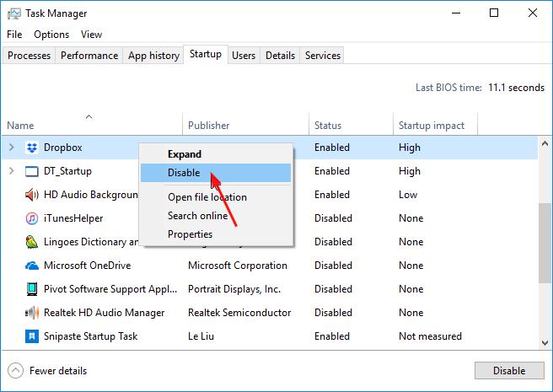Select the iTunesHelper row name
Viewport: 553px width, 392px height.
tap(73, 218)
